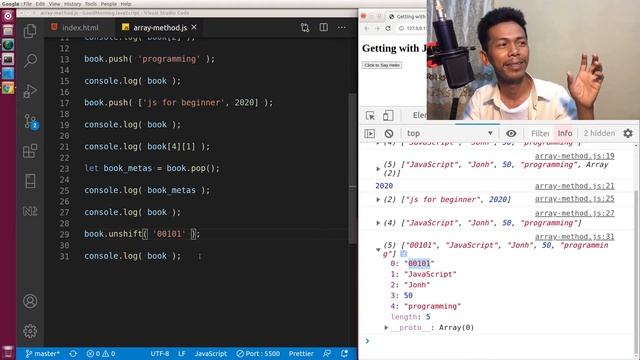640x360 pixels.
Task: Change LF end of line sequence
Action: tap(182, 353)
